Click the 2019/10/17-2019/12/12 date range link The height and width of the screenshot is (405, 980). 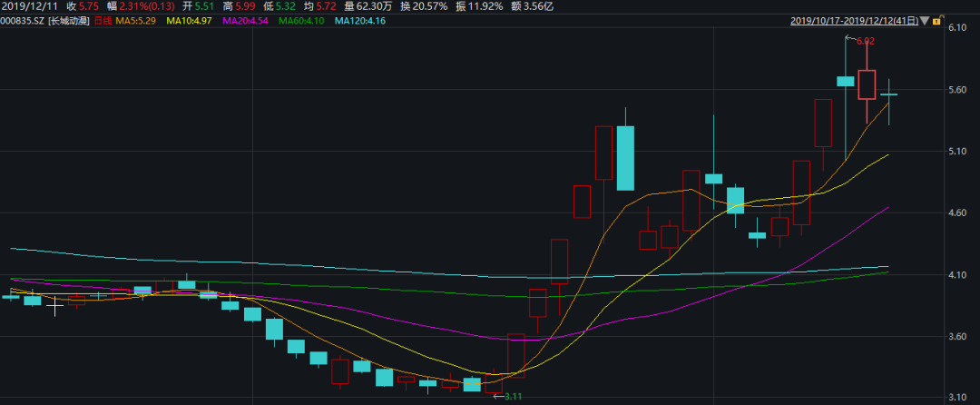[x=853, y=19]
